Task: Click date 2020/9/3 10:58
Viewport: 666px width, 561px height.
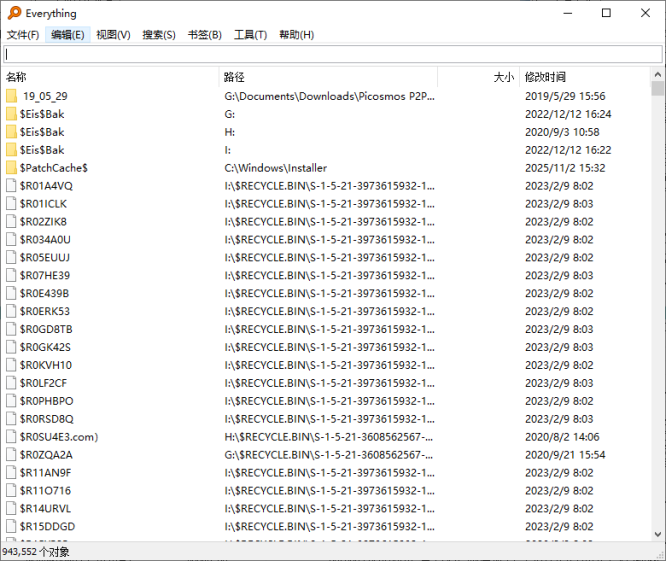Action: (x=562, y=132)
